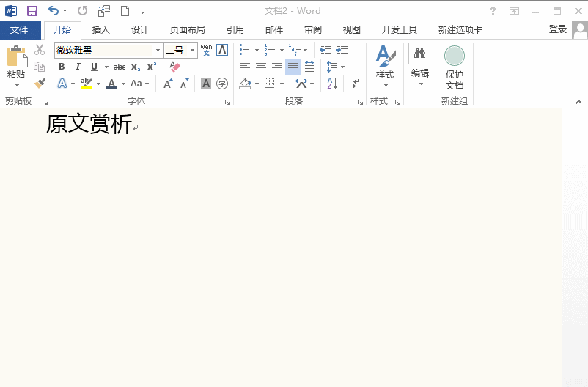Click on the heading text 原文赏析
The image size is (588, 387).
click(x=89, y=125)
